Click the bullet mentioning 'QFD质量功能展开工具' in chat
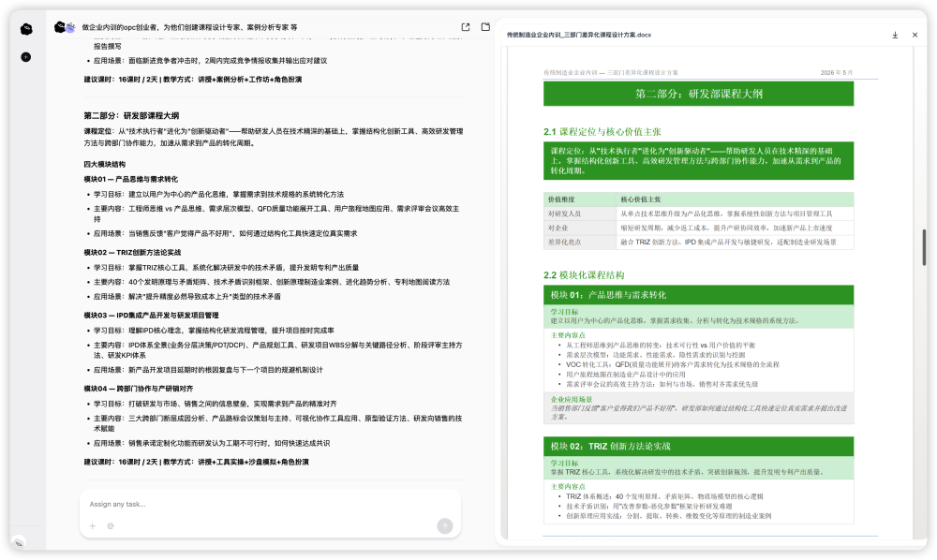Viewport: 937px width, 560px height. click(276, 214)
